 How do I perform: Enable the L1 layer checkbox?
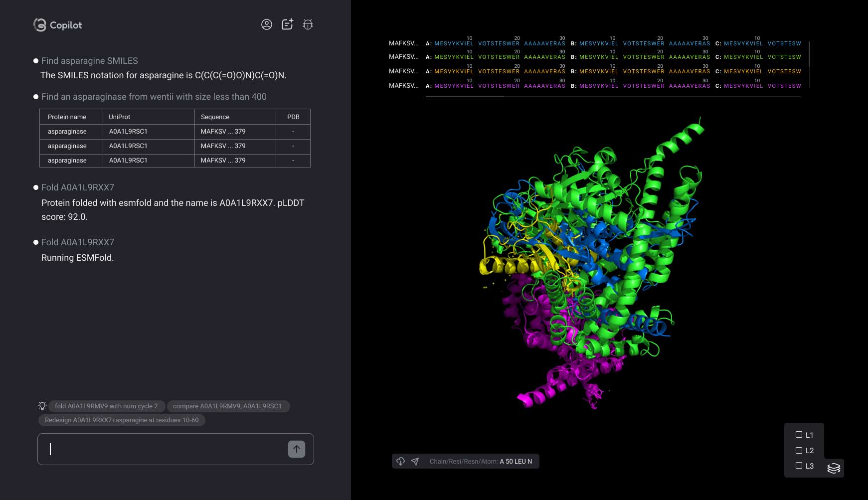[799, 435]
